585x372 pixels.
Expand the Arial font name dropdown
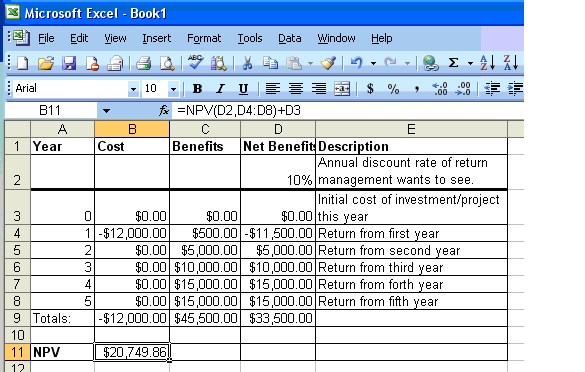click(133, 89)
